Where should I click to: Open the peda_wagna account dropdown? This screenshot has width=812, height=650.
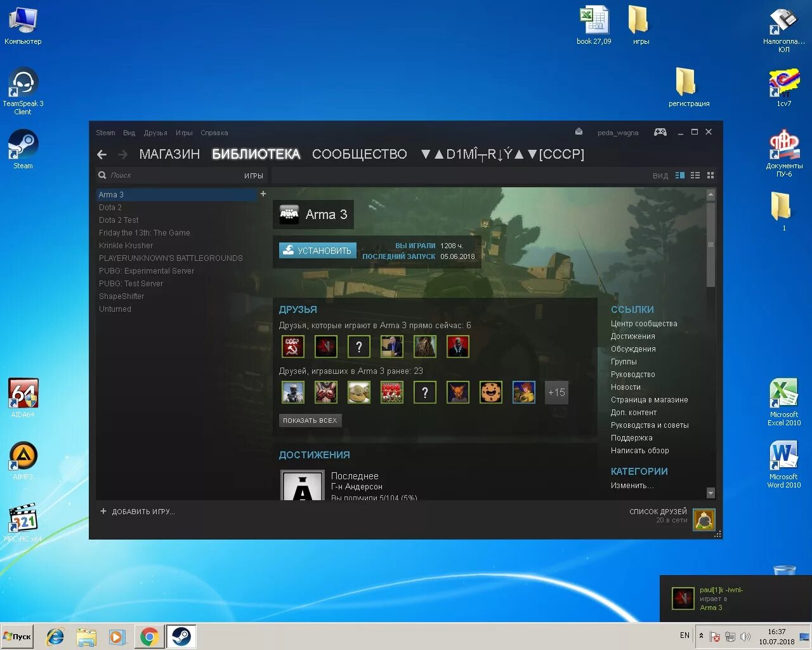point(618,133)
